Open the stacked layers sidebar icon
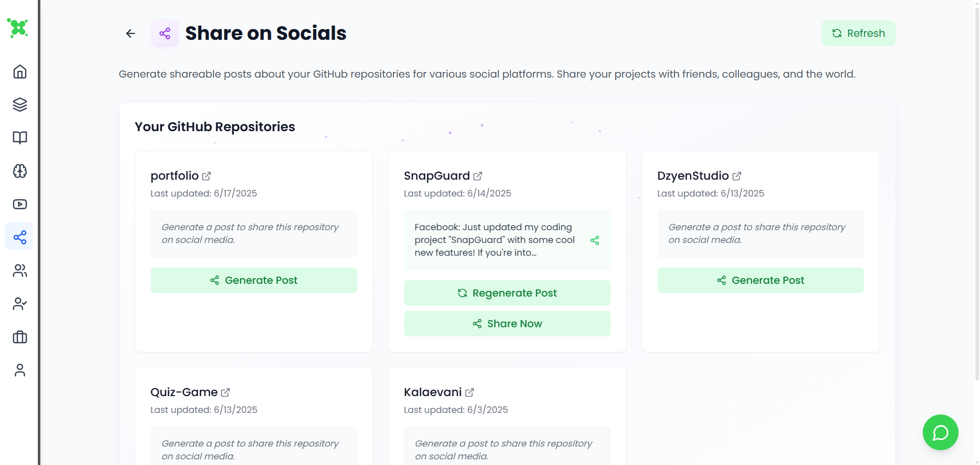 click(19, 105)
